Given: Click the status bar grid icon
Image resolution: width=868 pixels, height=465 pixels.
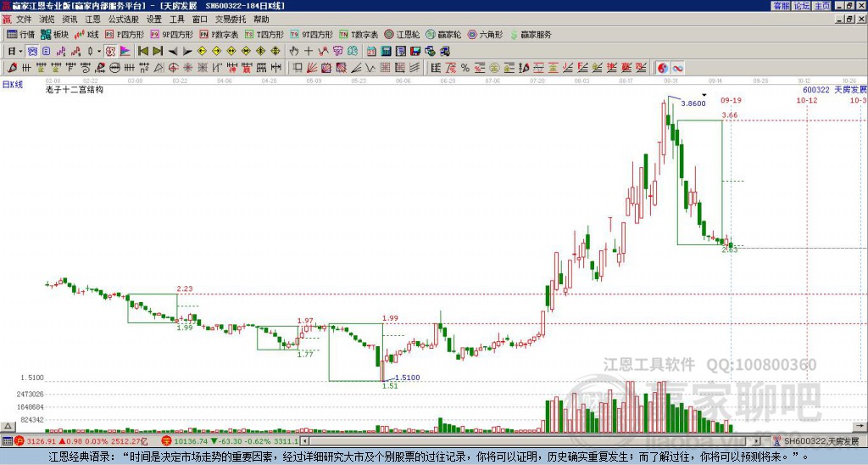Looking at the screenshot, I should point(7,441).
